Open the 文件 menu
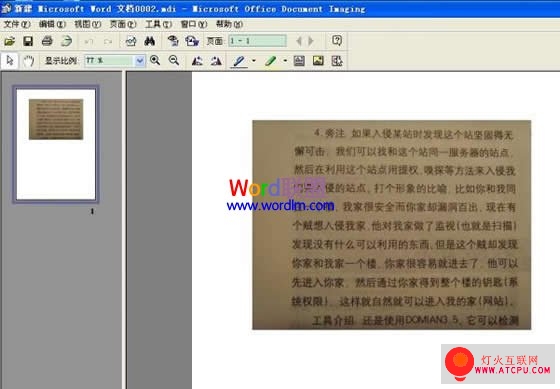The height and width of the screenshot is (389, 560). click(16, 24)
